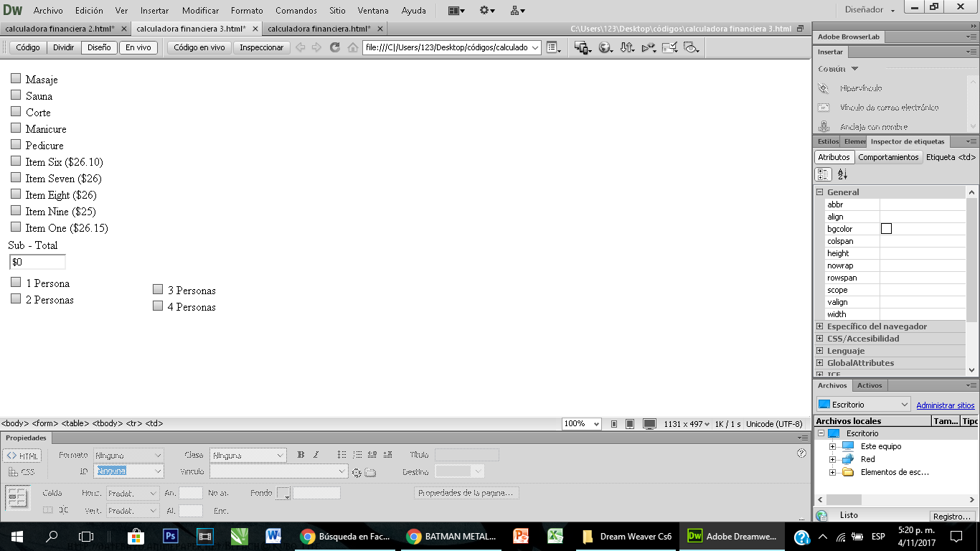Expand the Este equipo tree node
Screen dimensions: 980x551
(x=832, y=446)
